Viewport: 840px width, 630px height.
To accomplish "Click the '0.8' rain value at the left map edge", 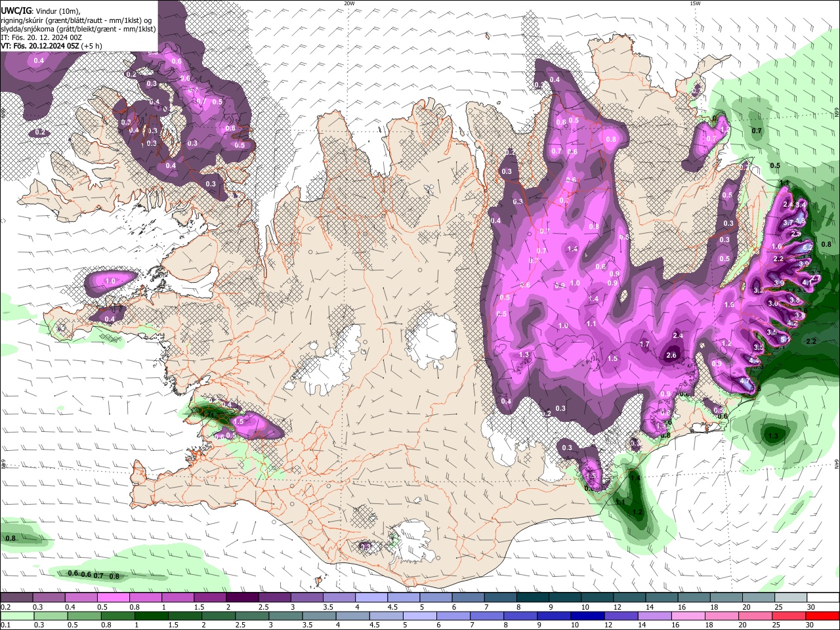I will 10,538.
